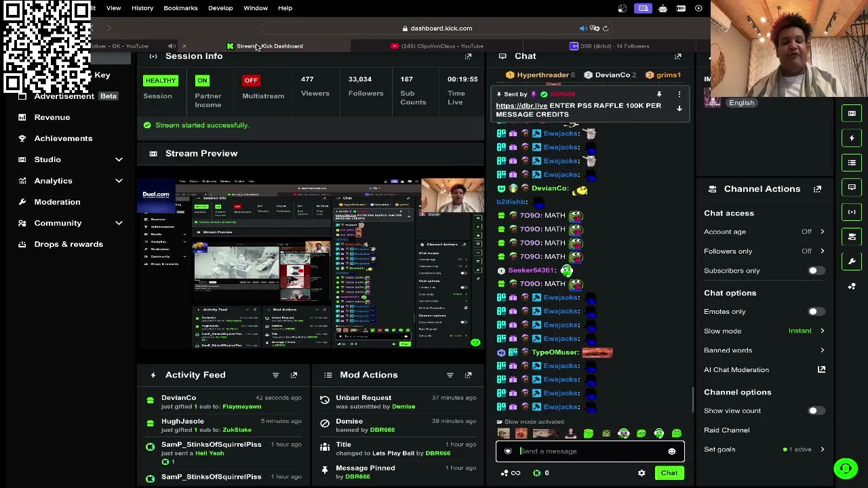Click the three-dots sidebar icon
The width and height of the screenshot is (868, 488).
coord(852,286)
